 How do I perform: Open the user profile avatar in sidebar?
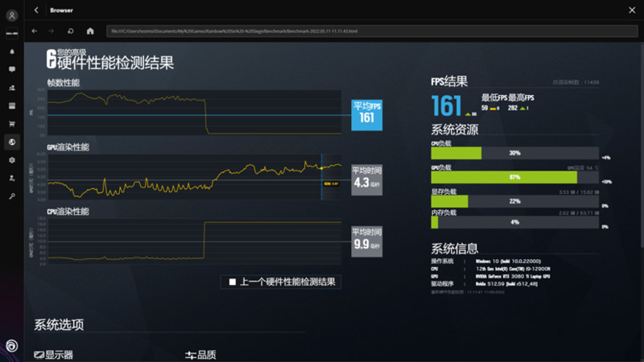12,15
